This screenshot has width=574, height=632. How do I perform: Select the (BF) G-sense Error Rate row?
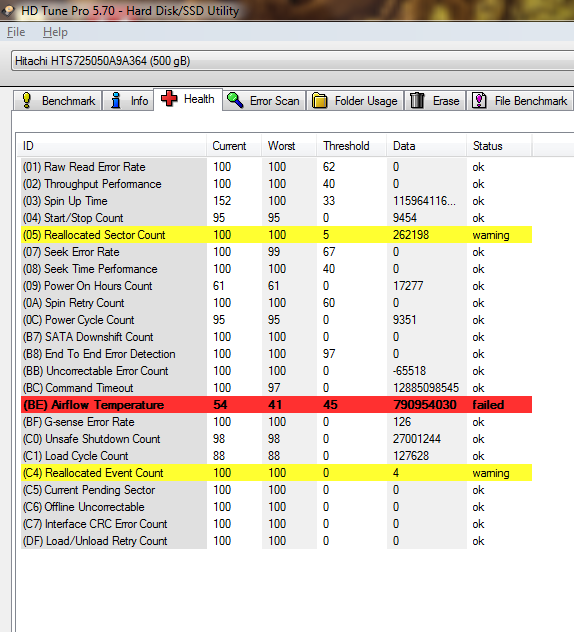277,422
